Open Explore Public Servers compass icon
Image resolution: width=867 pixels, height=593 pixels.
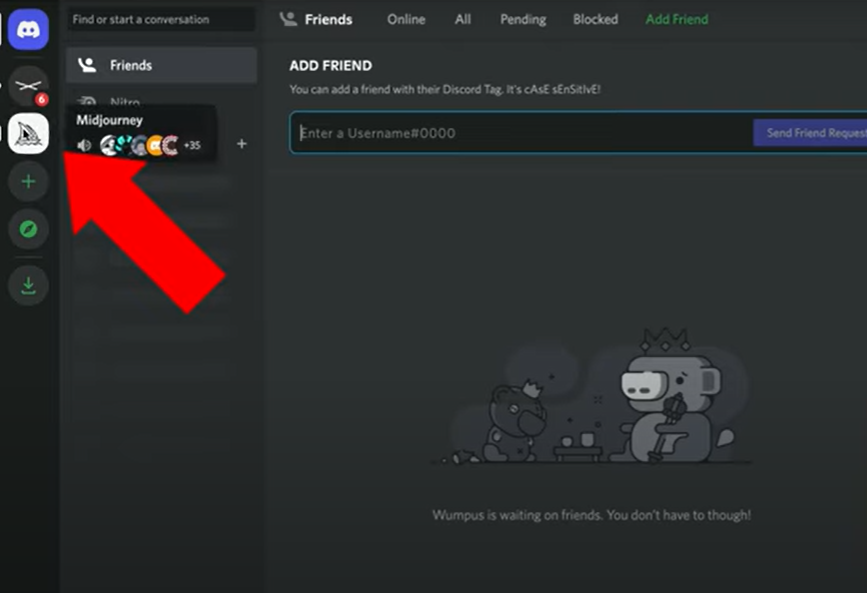(28, 229)
